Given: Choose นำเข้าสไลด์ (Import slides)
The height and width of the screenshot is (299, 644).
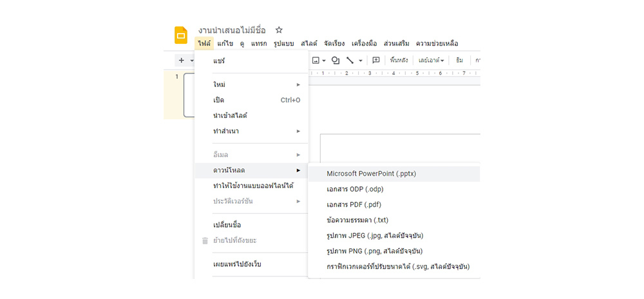Looking at the screenshot, I should click(251, 116).
